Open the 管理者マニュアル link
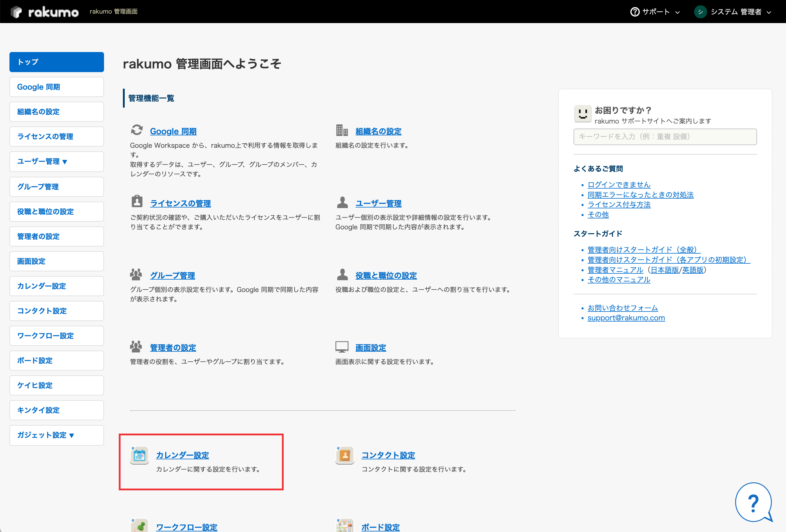This screenshot has width=786, height=532. (615, 270)
